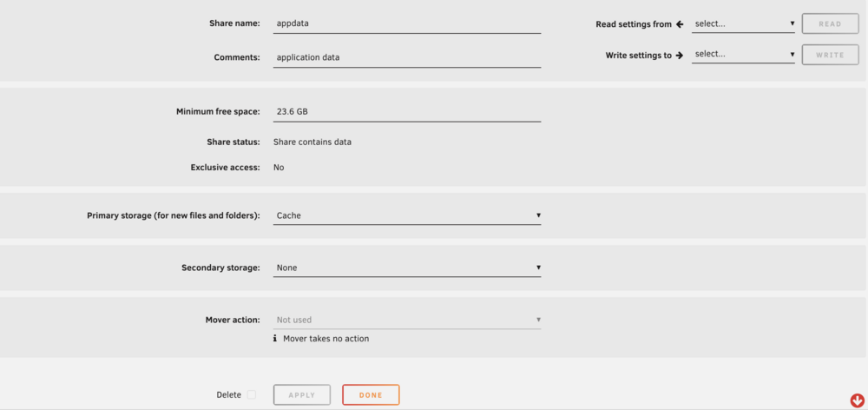Click the Comments label
This screenshot has height=410, width=868.
(x=237, y=57)
